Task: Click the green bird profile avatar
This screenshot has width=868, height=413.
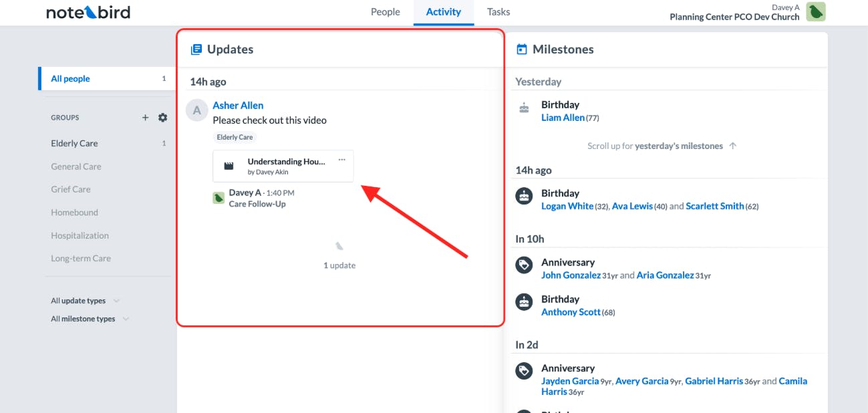Action: [815, 11]
